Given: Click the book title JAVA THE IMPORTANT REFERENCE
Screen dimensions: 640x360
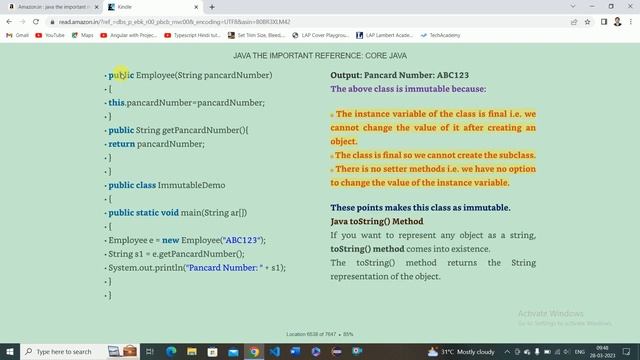Looking at the screenshot, I should coord(320,56).
